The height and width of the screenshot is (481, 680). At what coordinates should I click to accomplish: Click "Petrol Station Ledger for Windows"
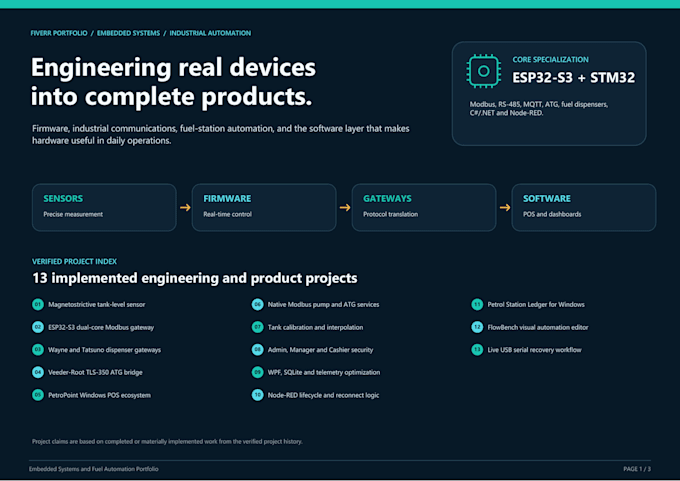coord(536,304)
